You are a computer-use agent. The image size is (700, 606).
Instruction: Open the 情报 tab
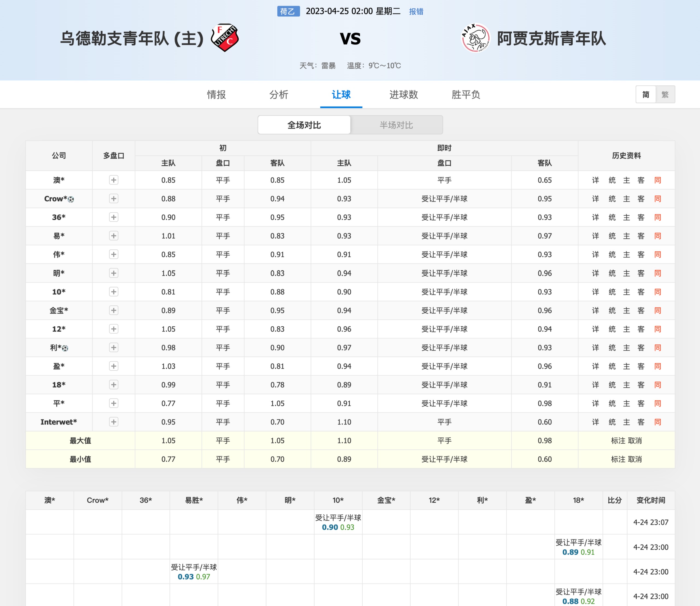click(x=217, y=94)
